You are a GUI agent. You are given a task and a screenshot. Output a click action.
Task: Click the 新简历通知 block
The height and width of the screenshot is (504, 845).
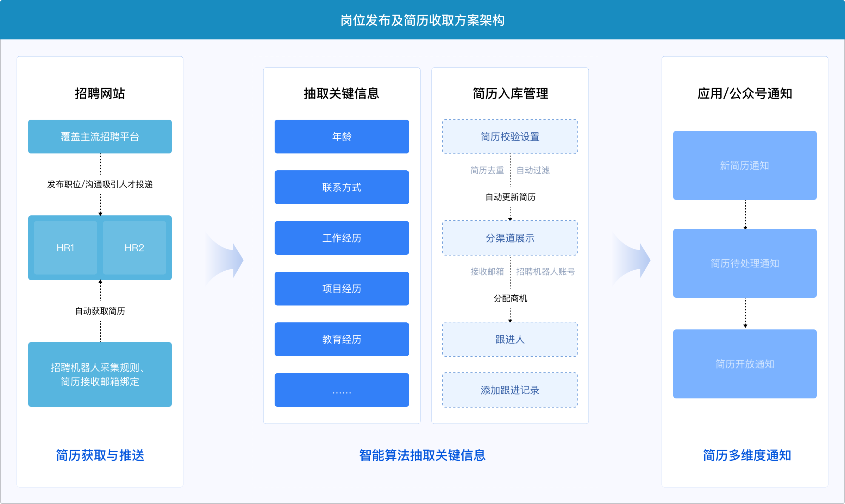tap(745, 165)
